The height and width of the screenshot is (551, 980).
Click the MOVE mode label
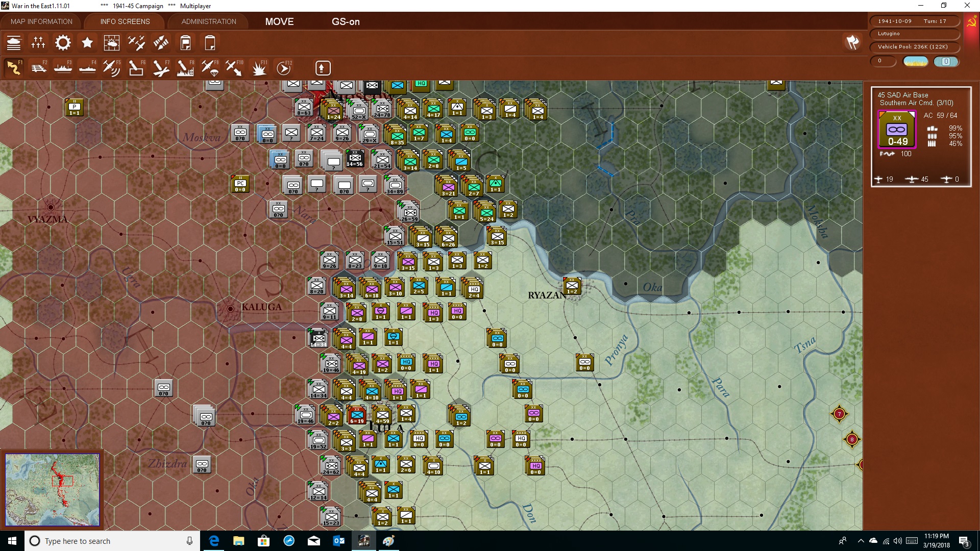point(279,21)
